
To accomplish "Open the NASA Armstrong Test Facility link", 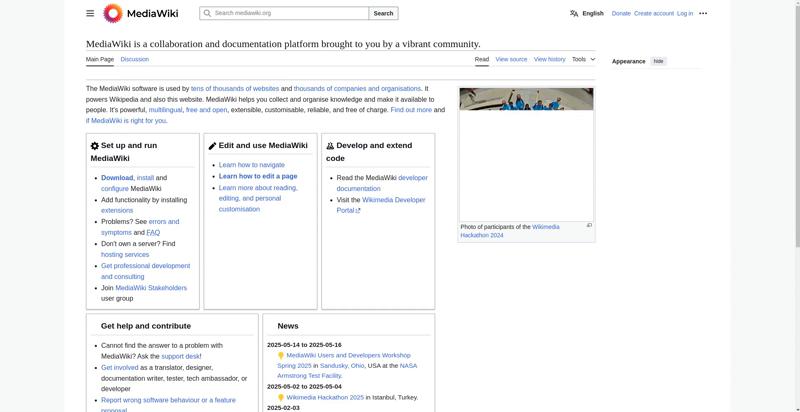I will [x=347, y=371].
